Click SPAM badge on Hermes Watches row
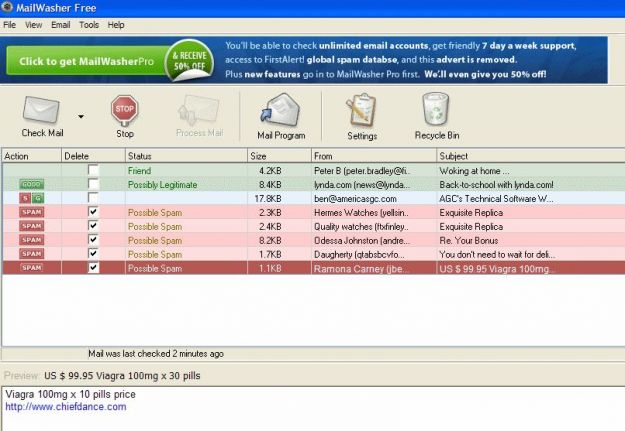The width and height of the screenshot is (625, 431). (31, 212)
